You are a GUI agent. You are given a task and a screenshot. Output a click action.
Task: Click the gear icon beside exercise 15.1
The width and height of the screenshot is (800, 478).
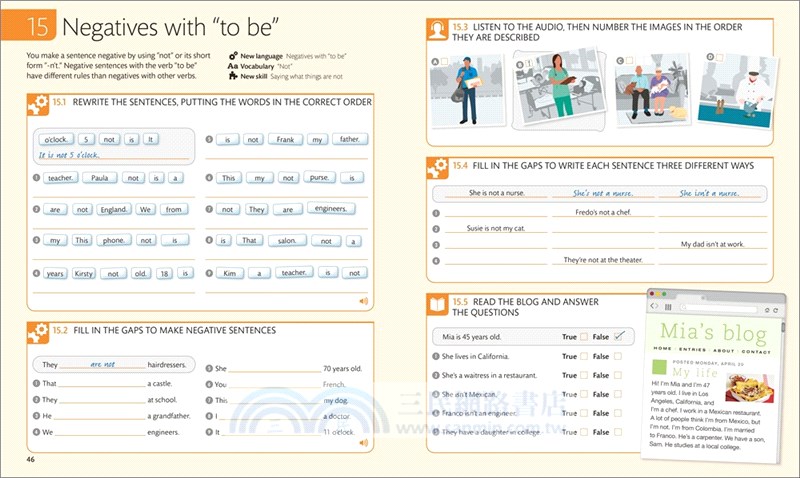pyautogui.click(x=38, y=102)
